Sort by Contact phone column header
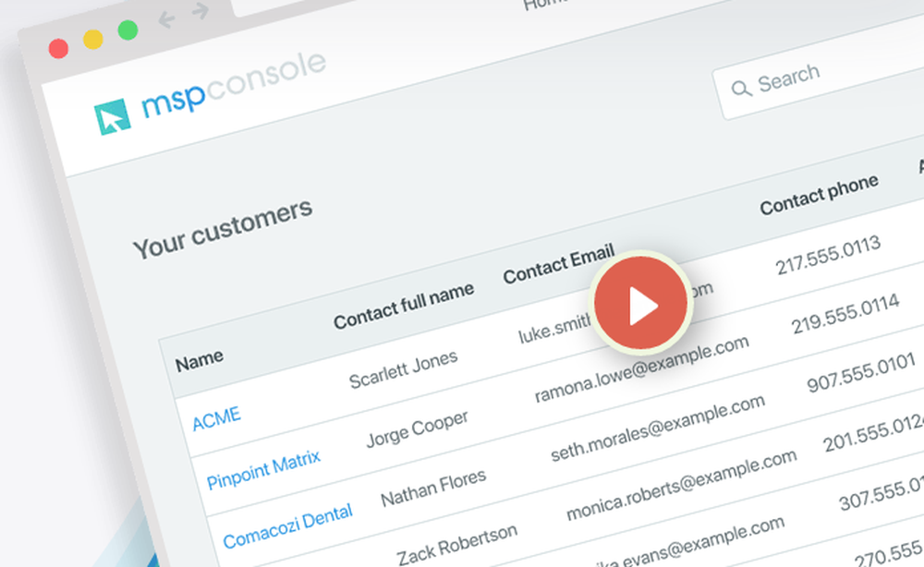 coord(819,195)
